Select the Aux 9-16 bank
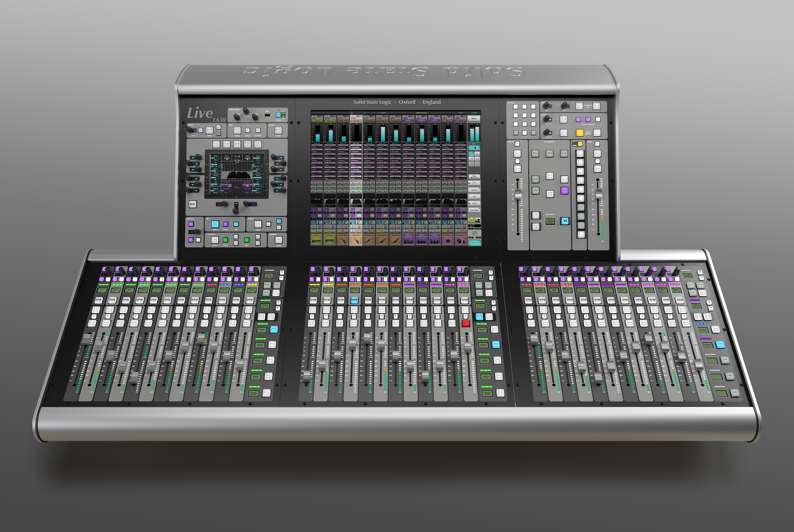This screenshot has height=532, width=794. (x=477, y=154)
